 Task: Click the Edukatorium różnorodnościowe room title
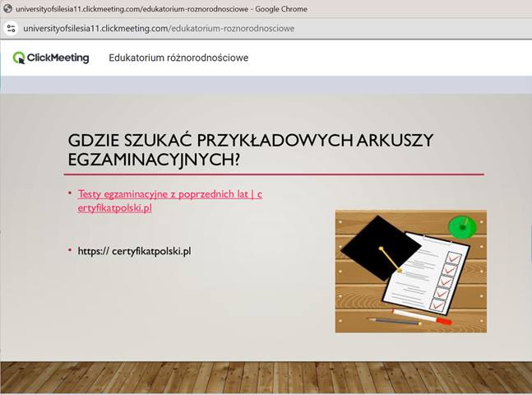178,58
